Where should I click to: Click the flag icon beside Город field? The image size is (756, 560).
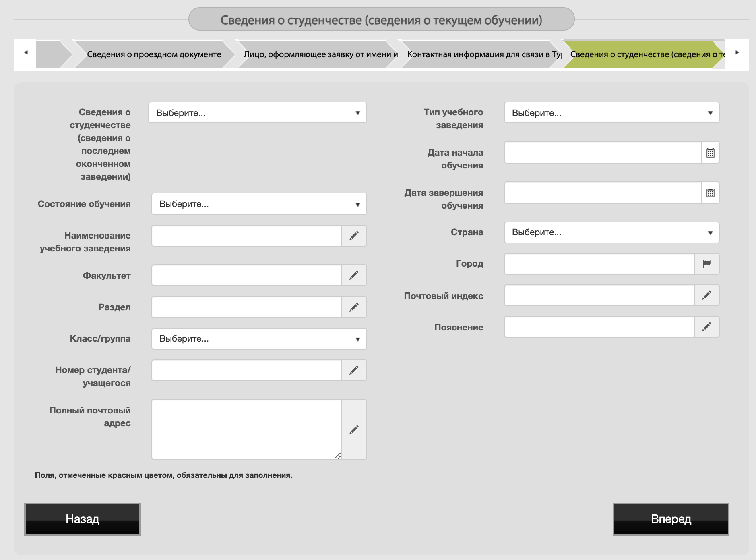click(706, 264)
